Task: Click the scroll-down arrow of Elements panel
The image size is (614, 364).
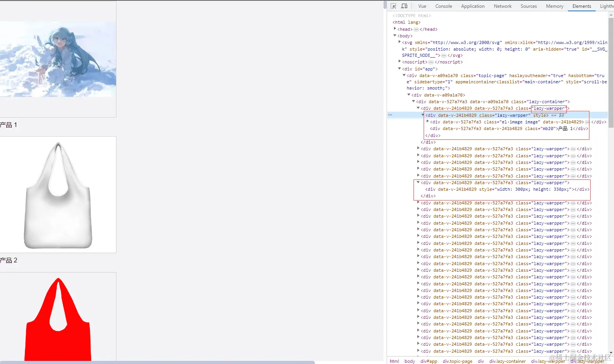Action: 610,352
